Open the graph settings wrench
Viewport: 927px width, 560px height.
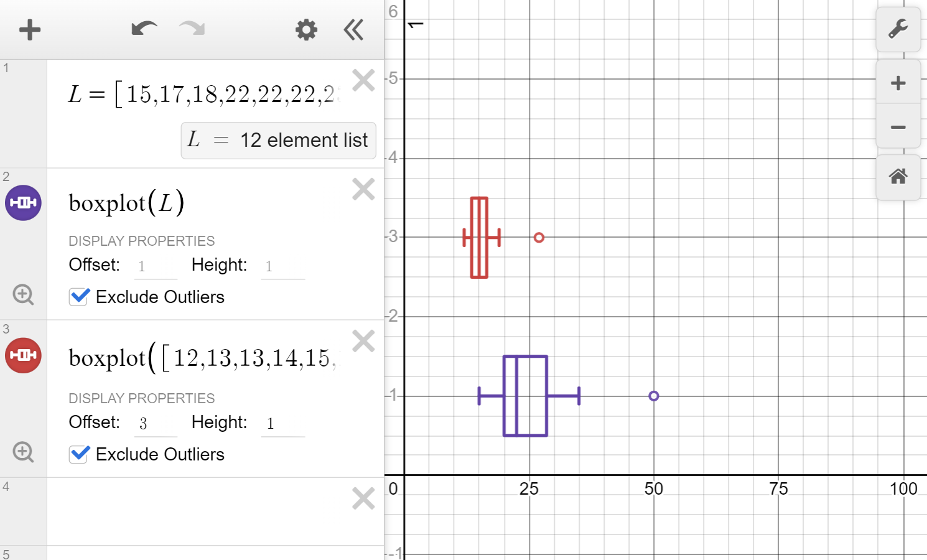pos(898,29)
